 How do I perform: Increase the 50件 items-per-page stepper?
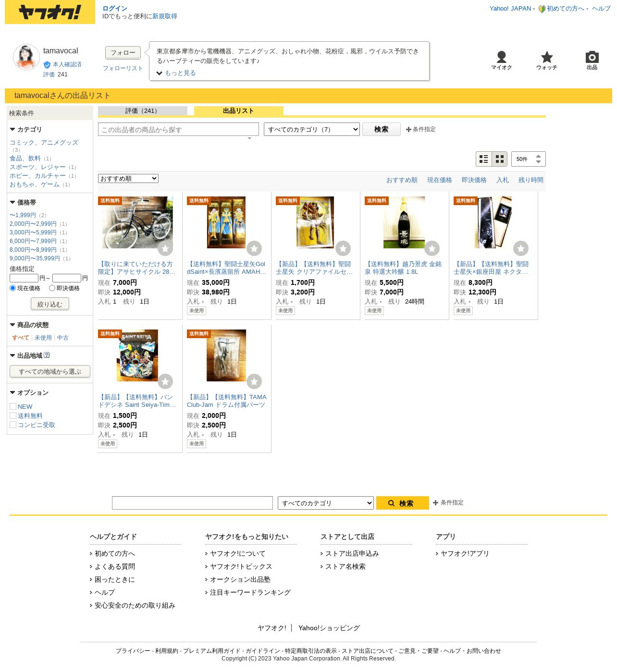tap(539, 156)
